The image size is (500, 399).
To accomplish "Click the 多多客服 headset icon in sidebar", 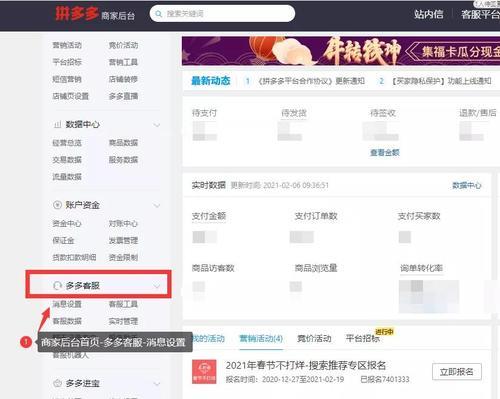I will (x=57, y=286).
